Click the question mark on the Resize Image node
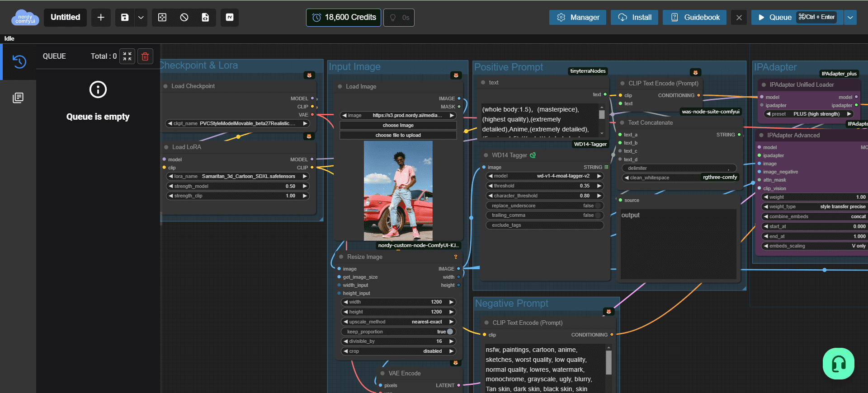 coord(456,257)
